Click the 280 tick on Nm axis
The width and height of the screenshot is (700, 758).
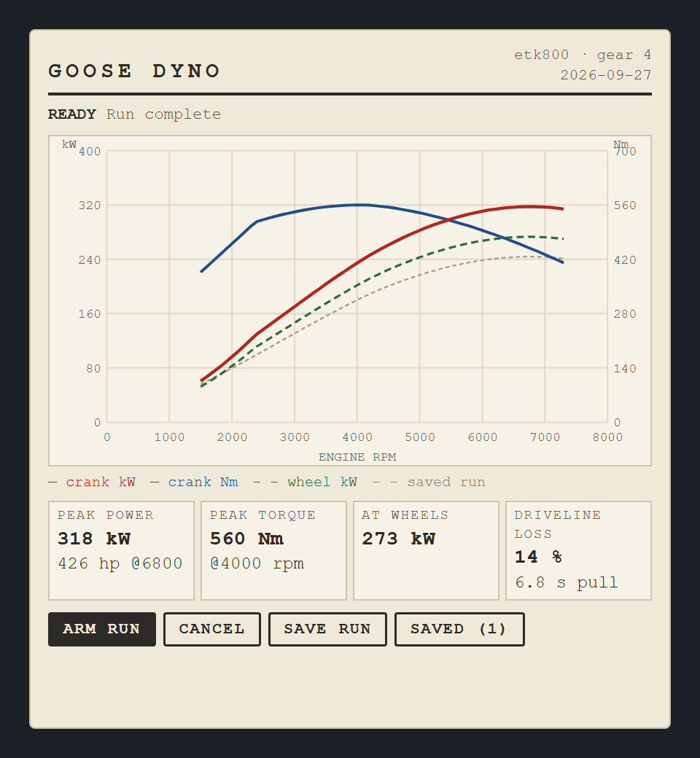coord(625,314)
